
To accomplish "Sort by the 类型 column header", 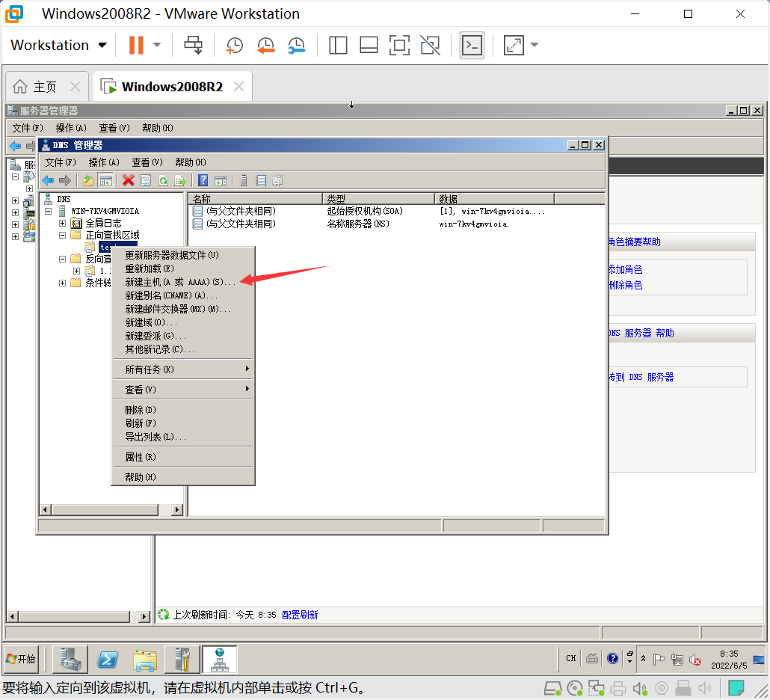I will tap(378, 199).
